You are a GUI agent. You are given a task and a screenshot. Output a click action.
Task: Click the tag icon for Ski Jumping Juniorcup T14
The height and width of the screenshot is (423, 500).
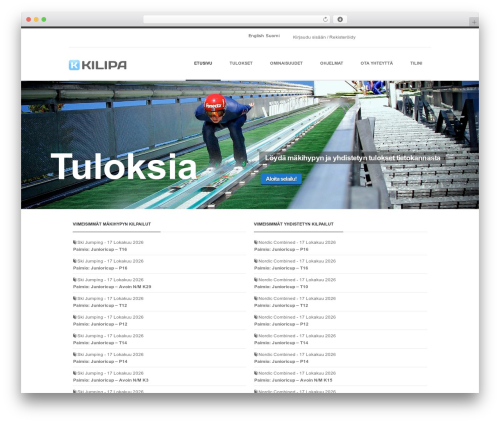[x=75, y=336]
